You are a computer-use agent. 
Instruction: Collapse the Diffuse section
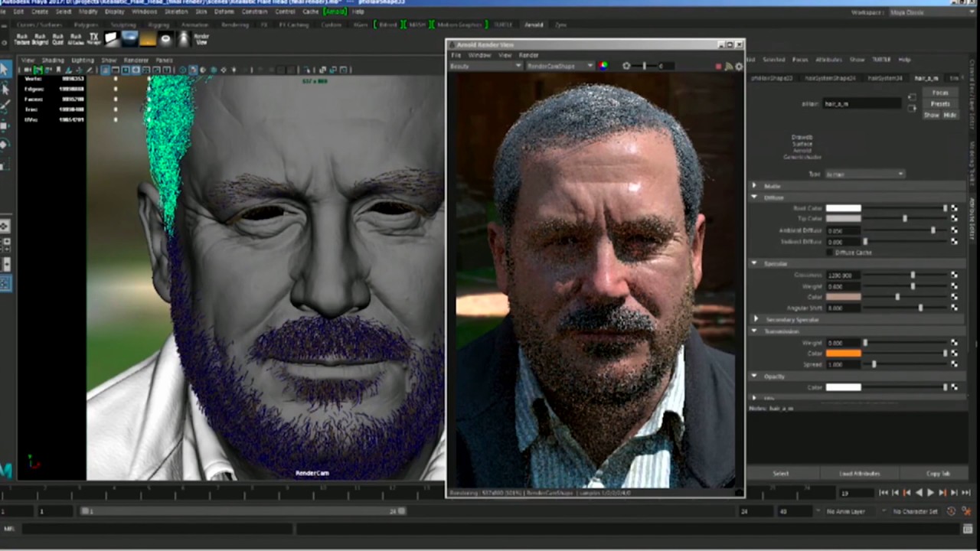click(755, 197)
